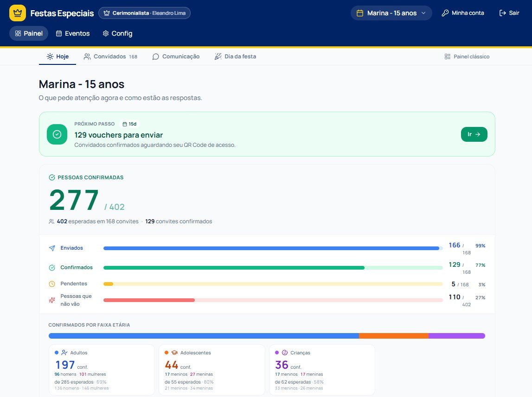Switch to the Convidados tab
The width and height of the screenshot is (532, 397).
[x=110, y=57]
